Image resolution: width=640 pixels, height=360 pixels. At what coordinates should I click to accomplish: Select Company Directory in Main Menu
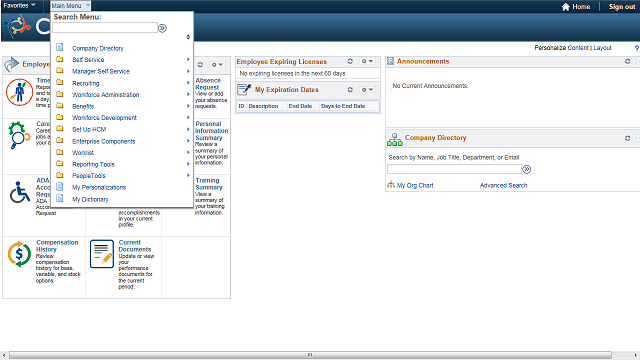(98, 48)
